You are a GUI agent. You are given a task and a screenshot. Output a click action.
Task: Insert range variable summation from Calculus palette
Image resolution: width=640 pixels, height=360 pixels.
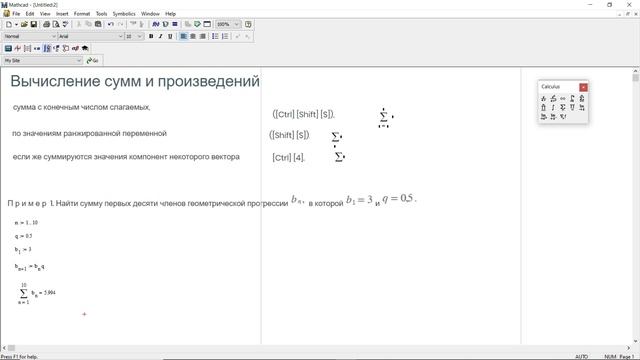click(x=562, y=107)
